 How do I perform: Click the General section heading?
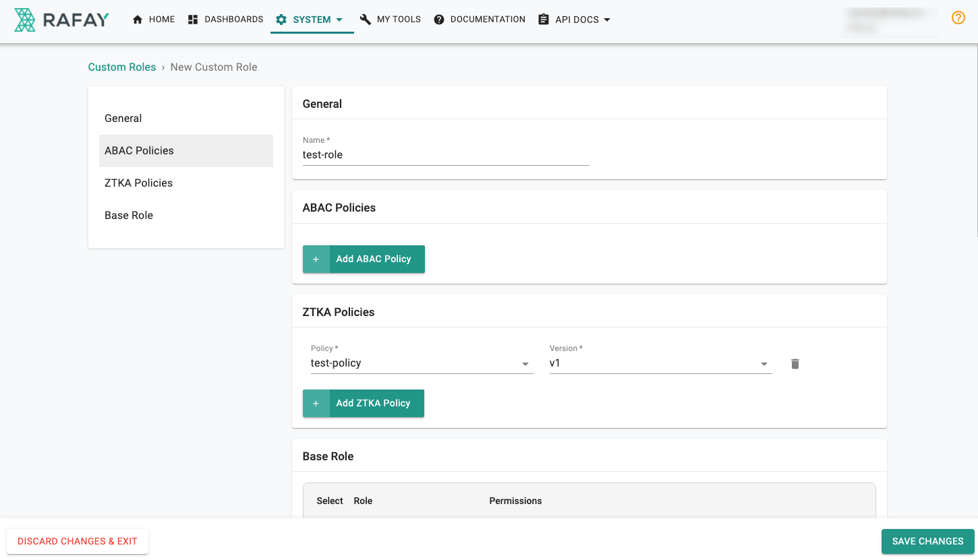pyautogui.click(x=322, y=104)
